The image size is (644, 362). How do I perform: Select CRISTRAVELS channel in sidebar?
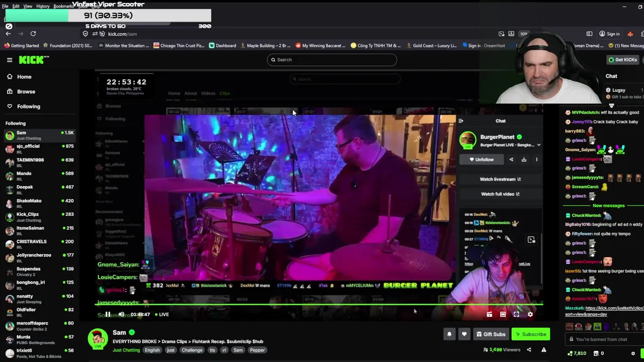tap(39, 244)
